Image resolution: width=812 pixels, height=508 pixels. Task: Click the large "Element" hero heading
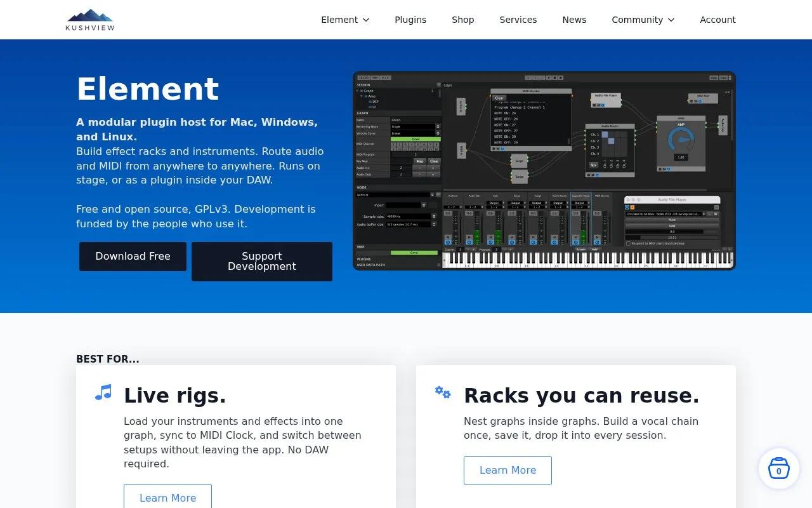(x=148, y=89)
